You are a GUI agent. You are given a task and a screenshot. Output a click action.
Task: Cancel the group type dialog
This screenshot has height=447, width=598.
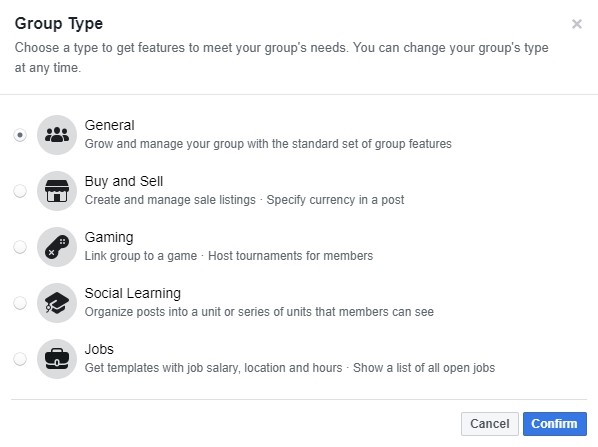[x=490, y=424]
